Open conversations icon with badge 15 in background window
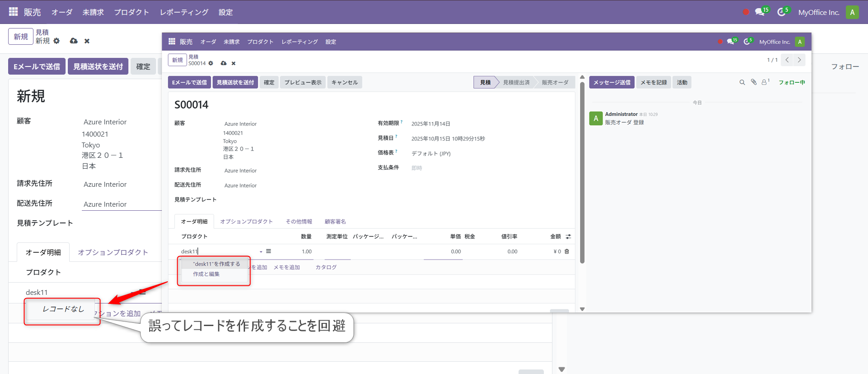Screen dimensions: 868x374 tap(760, 12)
